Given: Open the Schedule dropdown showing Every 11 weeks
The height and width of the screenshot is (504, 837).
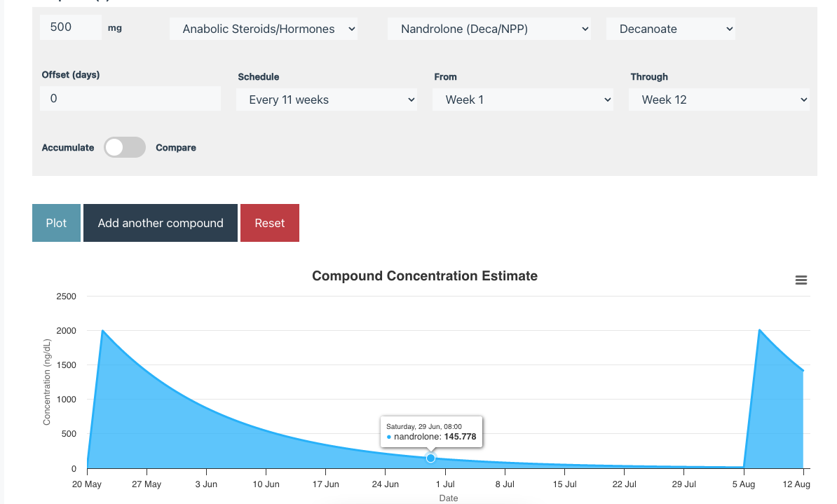Looking at the screenshot, I should point(327,100).
